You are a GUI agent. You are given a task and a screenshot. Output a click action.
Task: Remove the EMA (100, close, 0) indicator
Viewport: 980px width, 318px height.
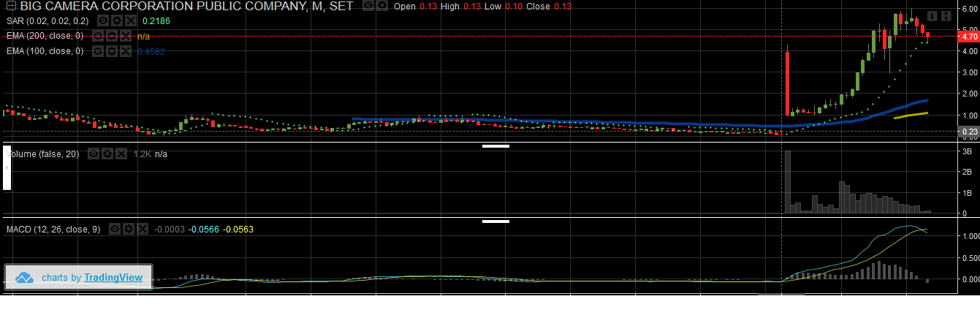(126, 51)
